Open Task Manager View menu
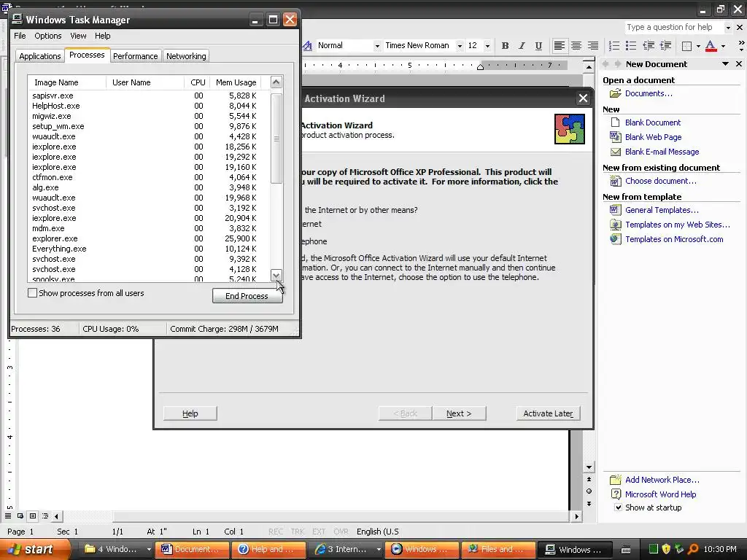The image size is (747, 560). coord(78,36)
